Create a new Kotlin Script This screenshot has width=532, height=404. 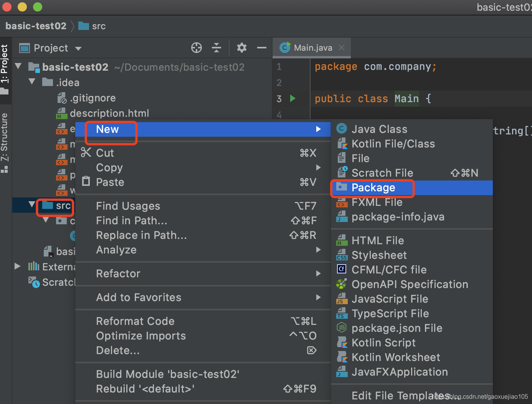[412, 343]
